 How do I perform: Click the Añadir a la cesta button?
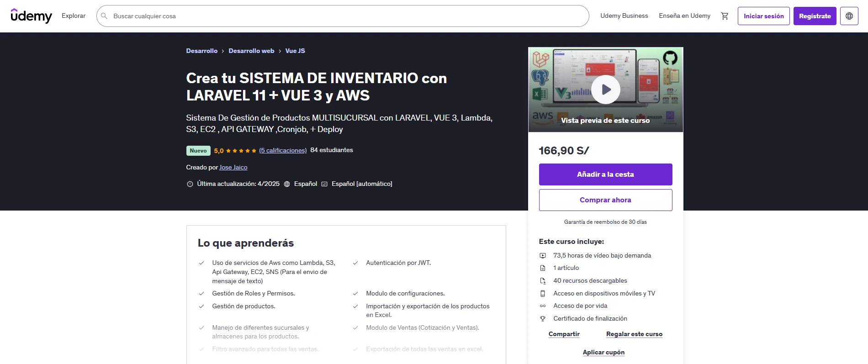point(605,174)
